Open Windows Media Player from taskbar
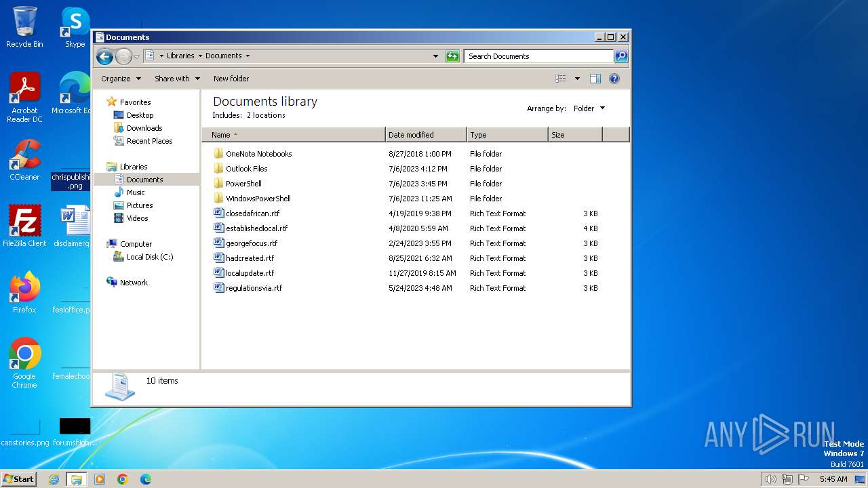This screenshot has width=868, height=488. tap(100, 479)
